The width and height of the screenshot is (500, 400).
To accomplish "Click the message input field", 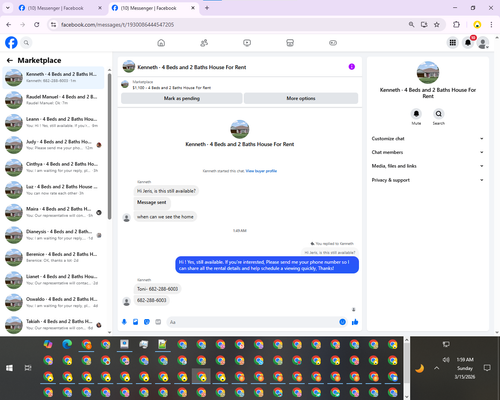I will pos(253,322).
